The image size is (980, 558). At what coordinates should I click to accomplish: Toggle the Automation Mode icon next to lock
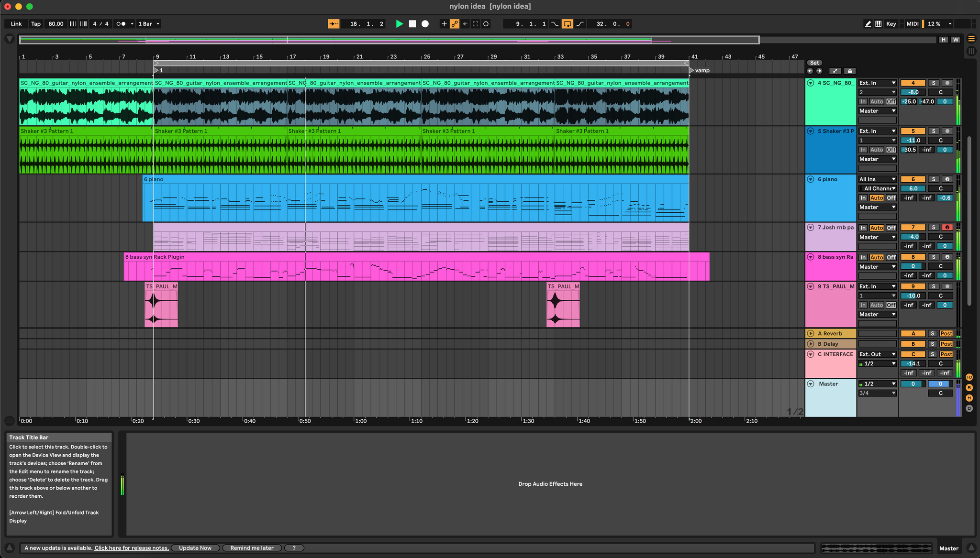tap(835, 71)
